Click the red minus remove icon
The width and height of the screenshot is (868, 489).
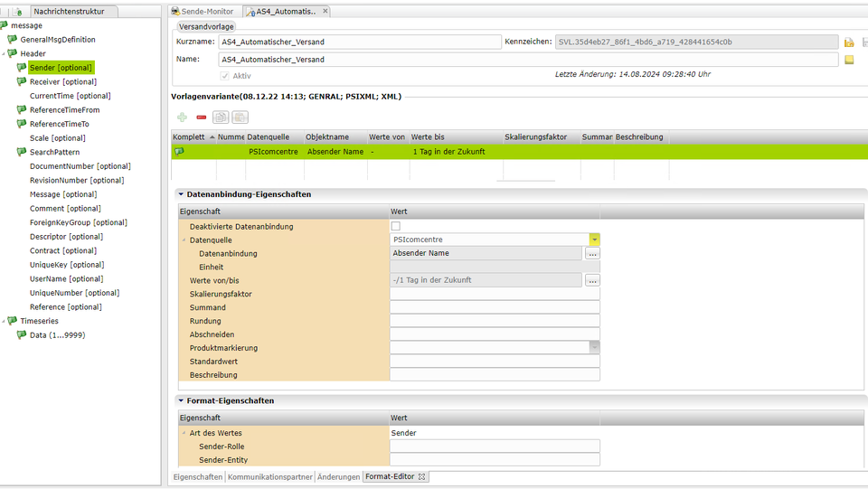point(201,118)
